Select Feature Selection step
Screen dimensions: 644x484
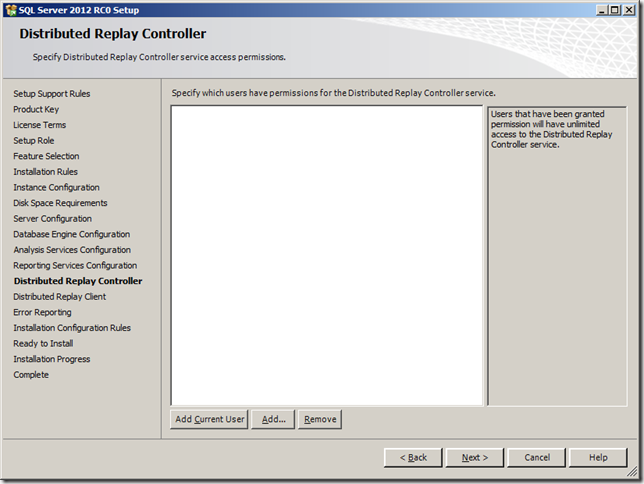coord(46,156)
